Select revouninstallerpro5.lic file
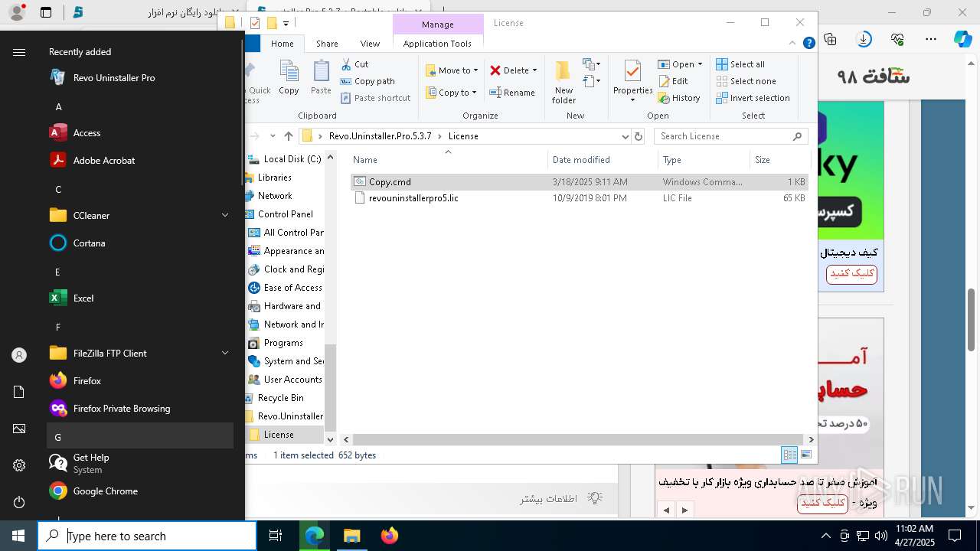 (580, 198)
